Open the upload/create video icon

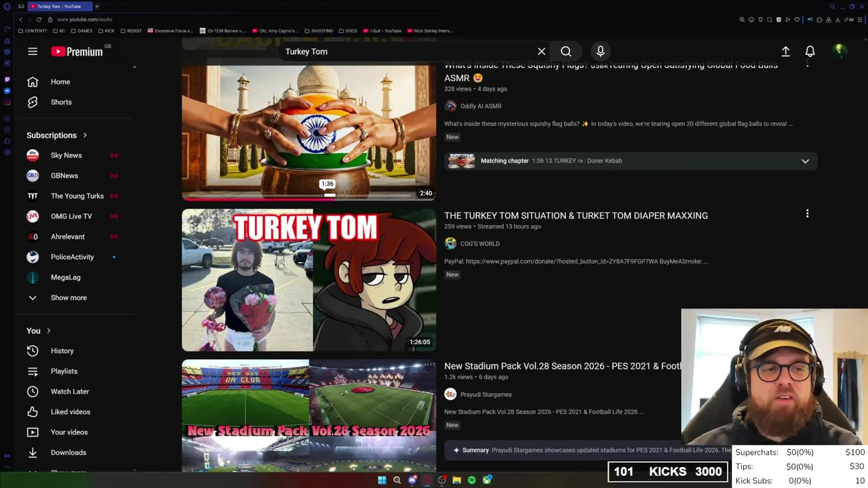[x=785, y=52]
